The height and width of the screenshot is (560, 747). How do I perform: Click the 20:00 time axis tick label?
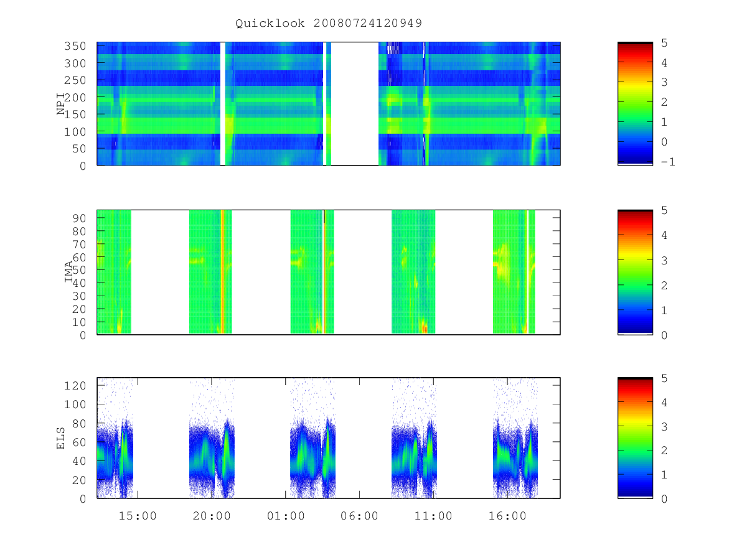coord(212,516)
